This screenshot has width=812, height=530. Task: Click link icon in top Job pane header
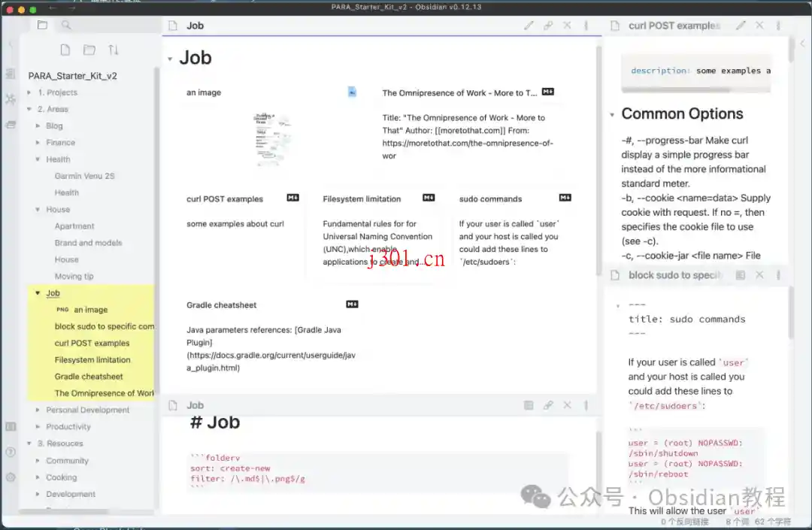click(x=548, y=26)
